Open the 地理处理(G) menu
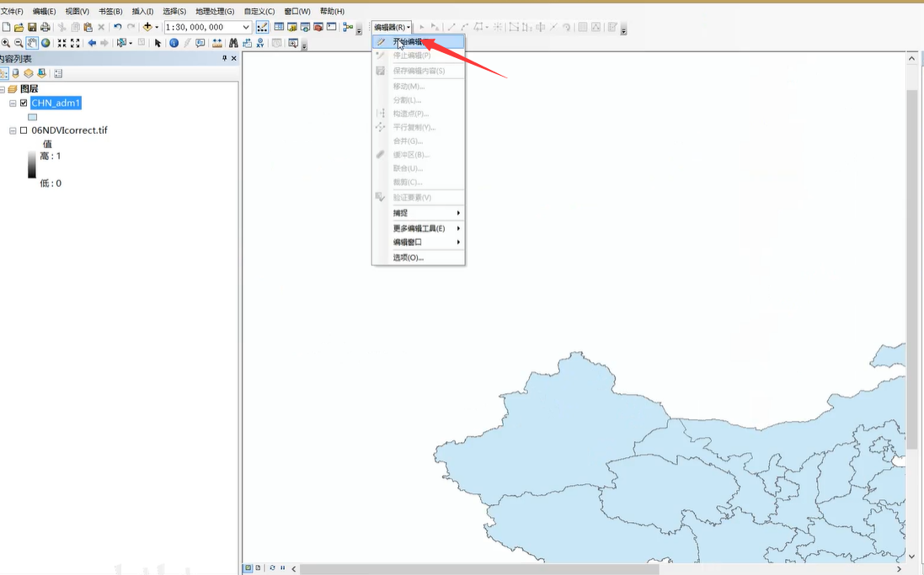 coord(215,11)
